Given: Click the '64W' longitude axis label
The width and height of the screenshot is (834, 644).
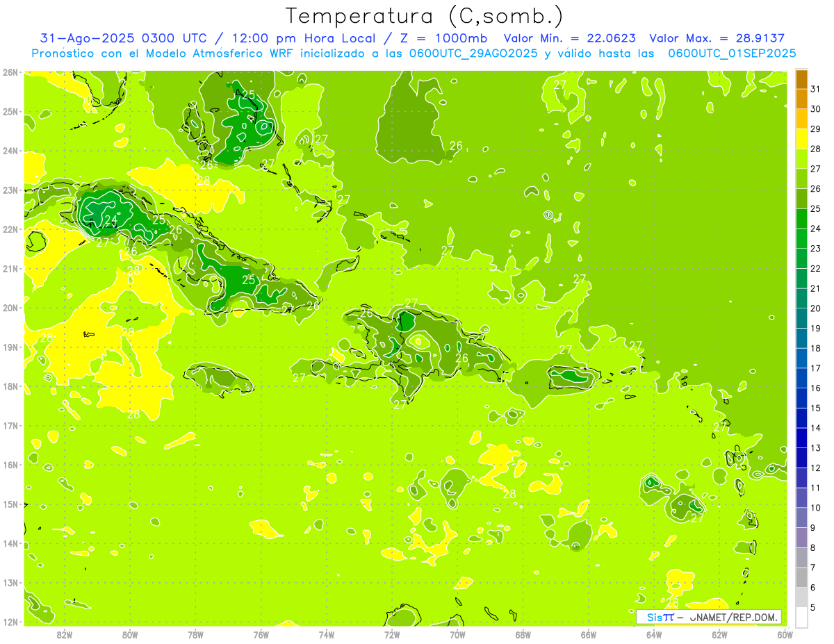Looking at the screenshot, I should (x=654, y=634).
